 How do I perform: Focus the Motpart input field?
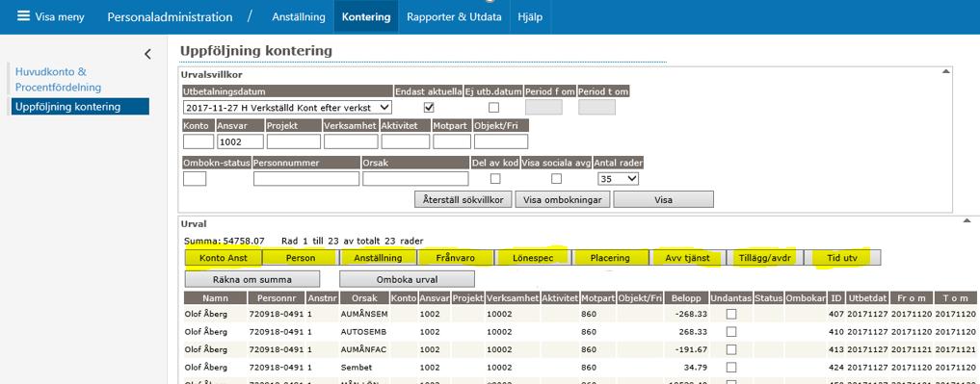tap(452, 141)
